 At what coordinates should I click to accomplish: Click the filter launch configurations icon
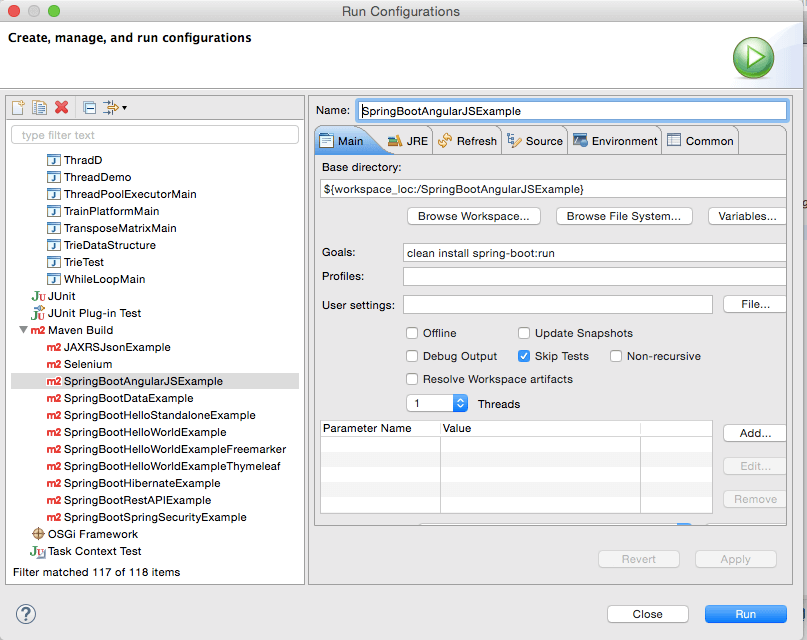[110, 108]
